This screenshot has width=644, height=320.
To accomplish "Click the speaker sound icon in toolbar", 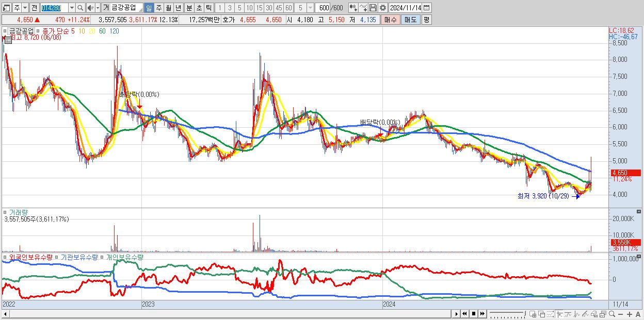I will (x=90, y=8).
